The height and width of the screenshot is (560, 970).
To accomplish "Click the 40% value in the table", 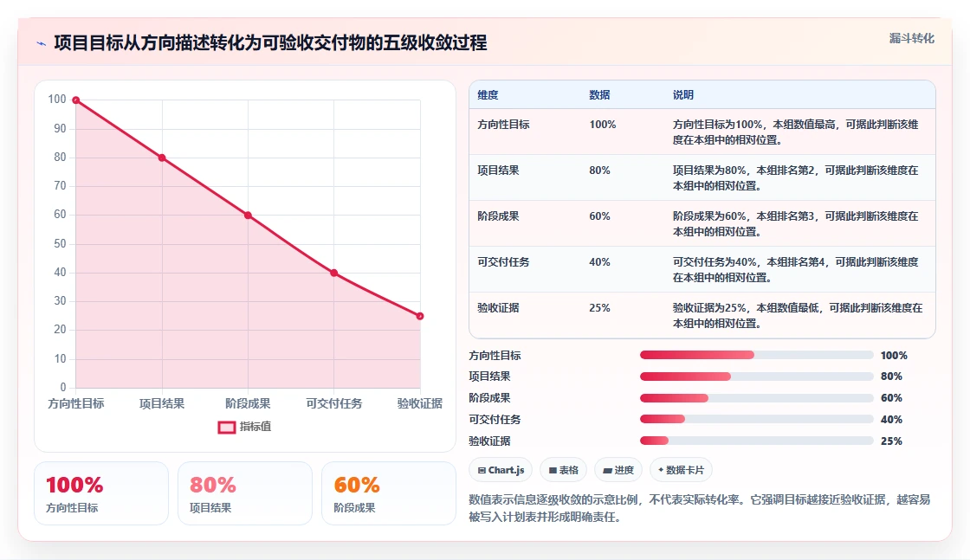I will 599,262.
